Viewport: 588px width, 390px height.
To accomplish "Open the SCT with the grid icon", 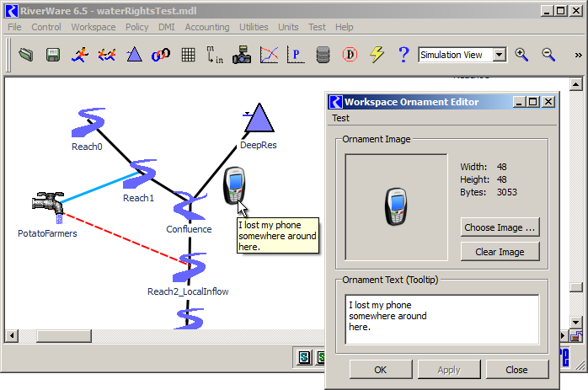I will click(x=188, y=55).
